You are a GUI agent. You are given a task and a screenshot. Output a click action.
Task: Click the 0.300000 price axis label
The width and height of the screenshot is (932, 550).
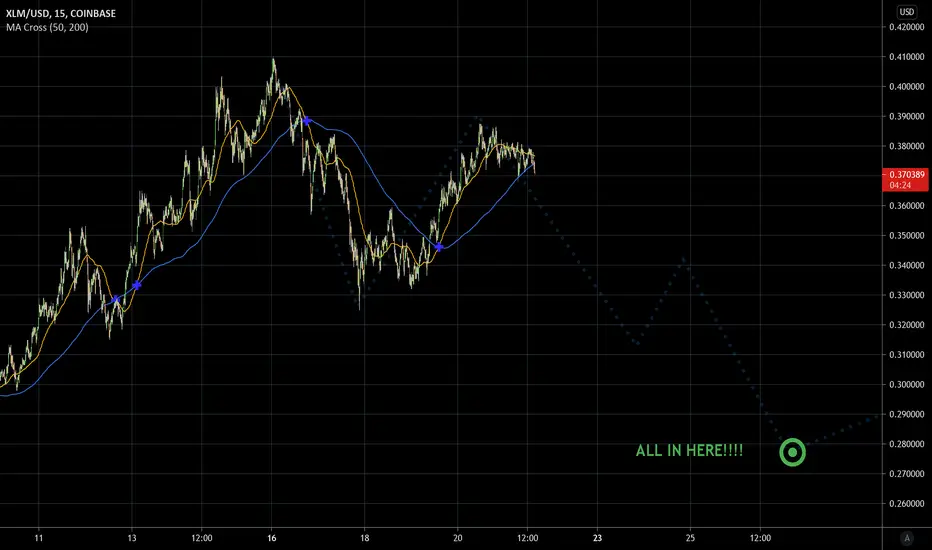pos(906,384)
